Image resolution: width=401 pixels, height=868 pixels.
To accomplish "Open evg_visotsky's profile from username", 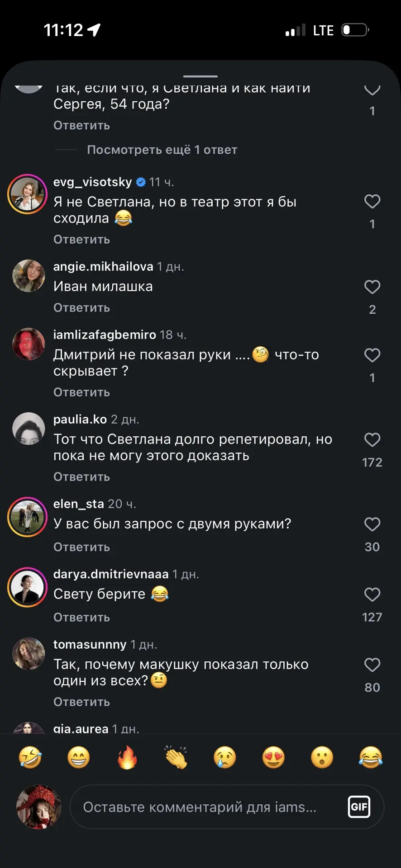I will pos(93,182).
